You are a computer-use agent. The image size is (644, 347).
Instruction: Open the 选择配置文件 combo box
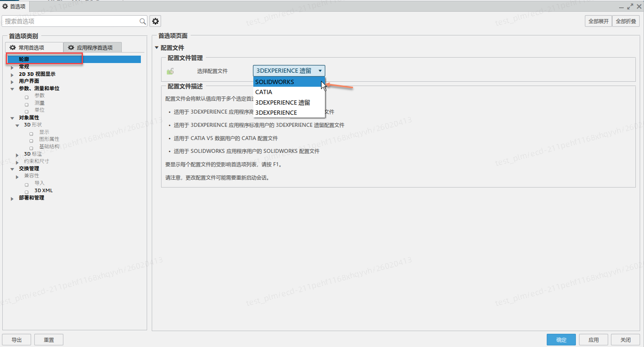[289, 71]
